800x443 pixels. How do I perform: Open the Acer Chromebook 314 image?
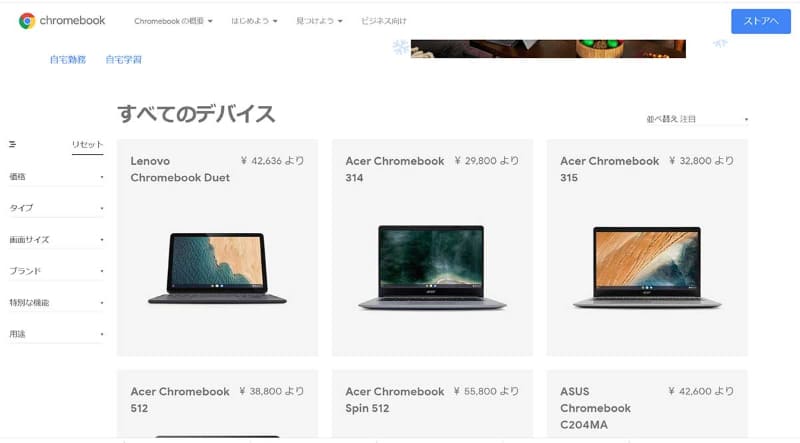click(432, 267)
